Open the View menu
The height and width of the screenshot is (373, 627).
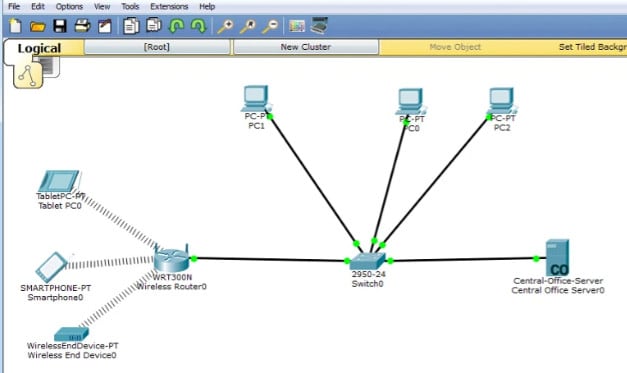(x=102, y=6)
